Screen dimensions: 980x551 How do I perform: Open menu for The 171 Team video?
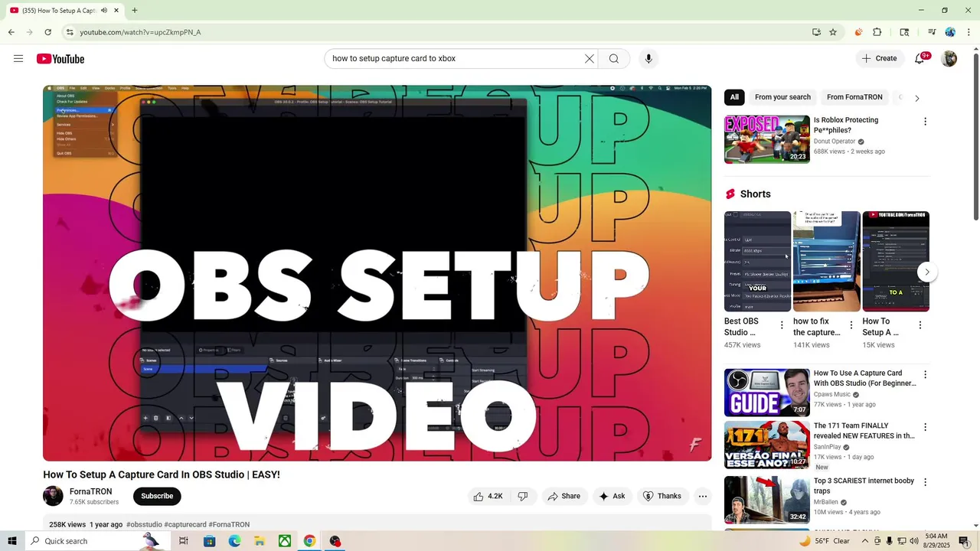click(x=925, y=427)
